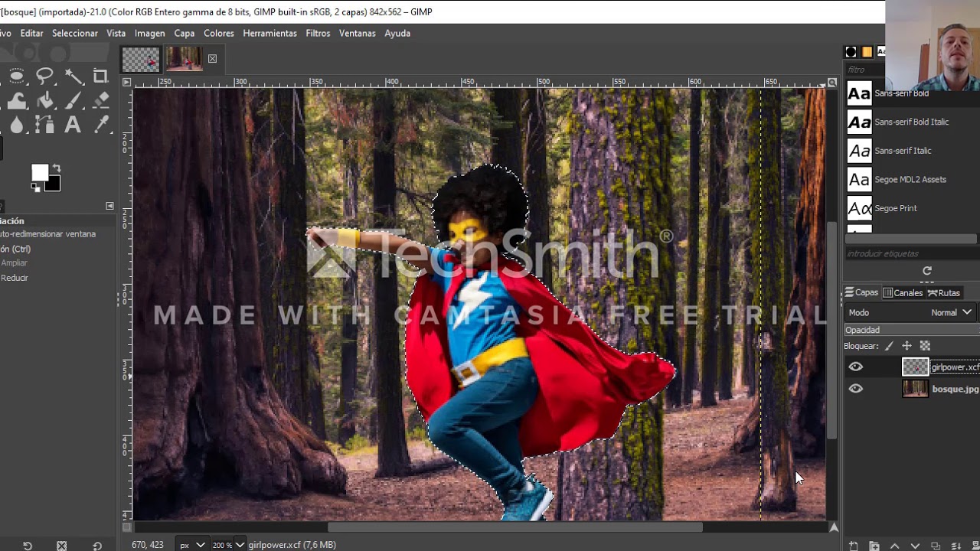Toggle Quick Mask at the canvas corner

coord(127,527)
